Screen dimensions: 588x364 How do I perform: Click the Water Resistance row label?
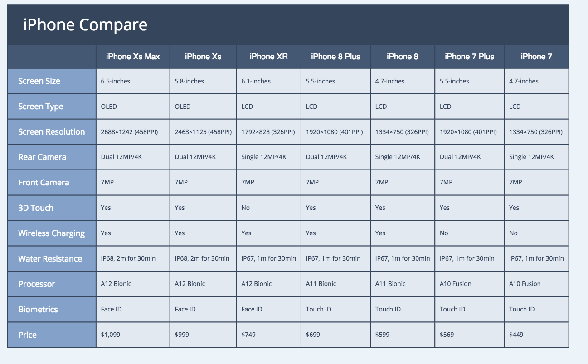50,259
